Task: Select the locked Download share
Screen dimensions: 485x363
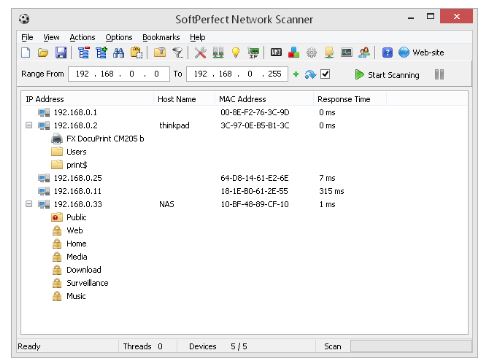Action: click(x=77, y=270)
